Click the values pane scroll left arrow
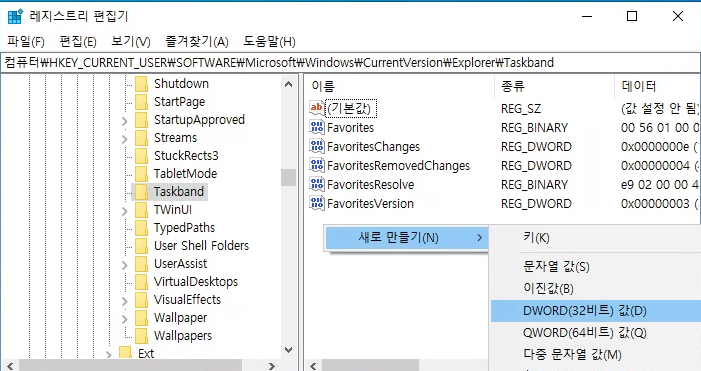This screenshot has height=371, width=701. point(313,366)
